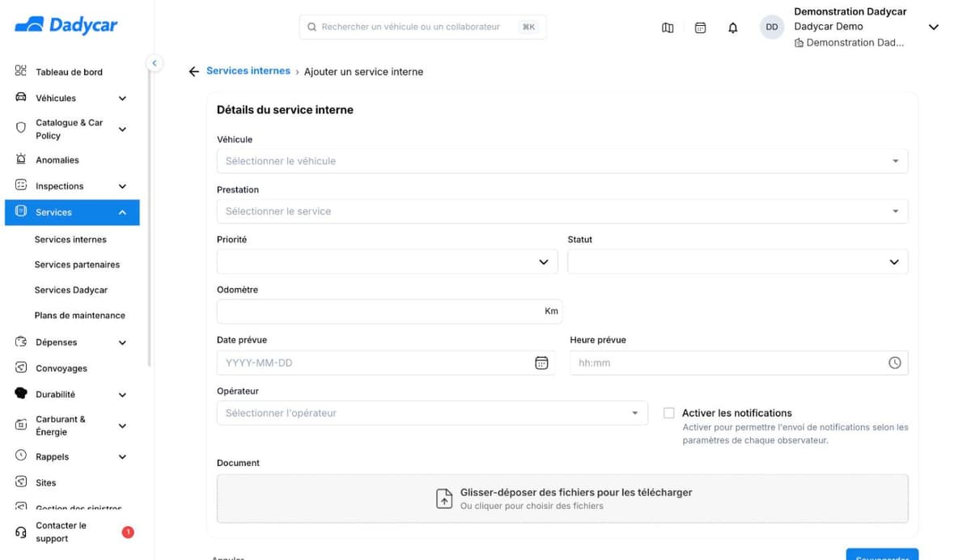The width and height of the screenshot is (971, 560).
Task: Open the Anomalies menu item
Action: point(57,160)
